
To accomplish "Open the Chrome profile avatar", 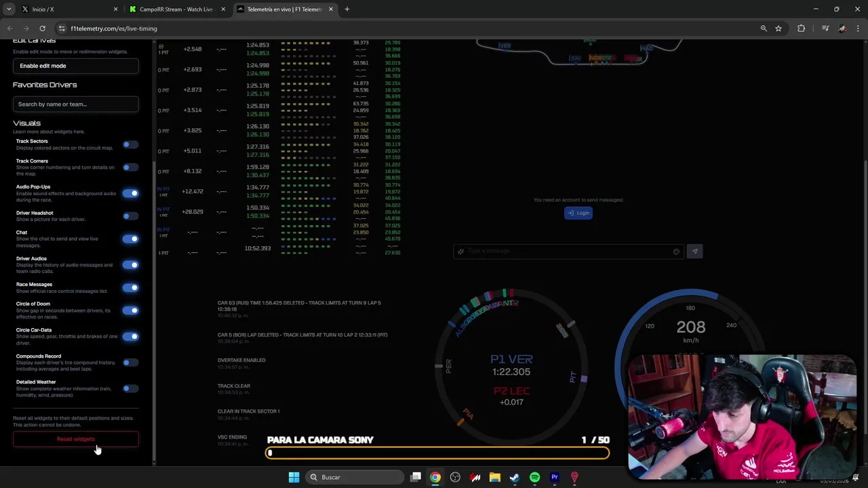I will pyautogui.click(x=842, y=28).
